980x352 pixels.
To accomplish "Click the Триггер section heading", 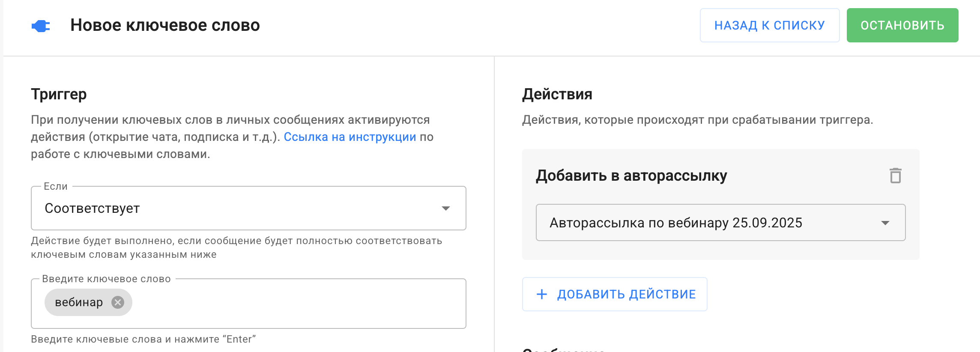I will (59, 94).
